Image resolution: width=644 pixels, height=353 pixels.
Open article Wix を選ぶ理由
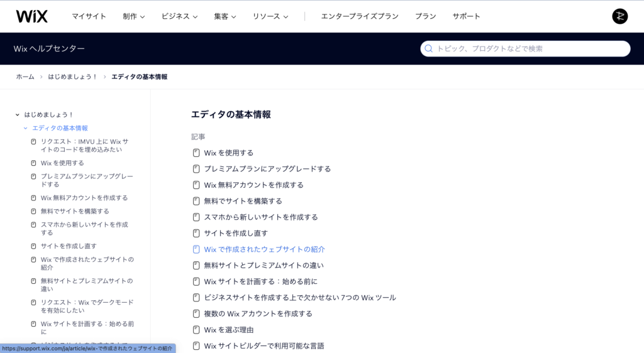click(x=229, y=330)
